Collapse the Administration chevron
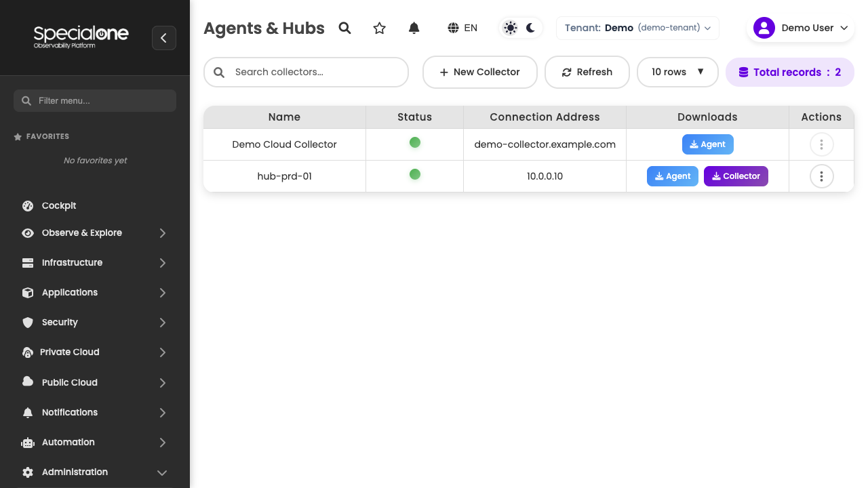This screenshot has width=868, height=488. click(x=163, y=472)
